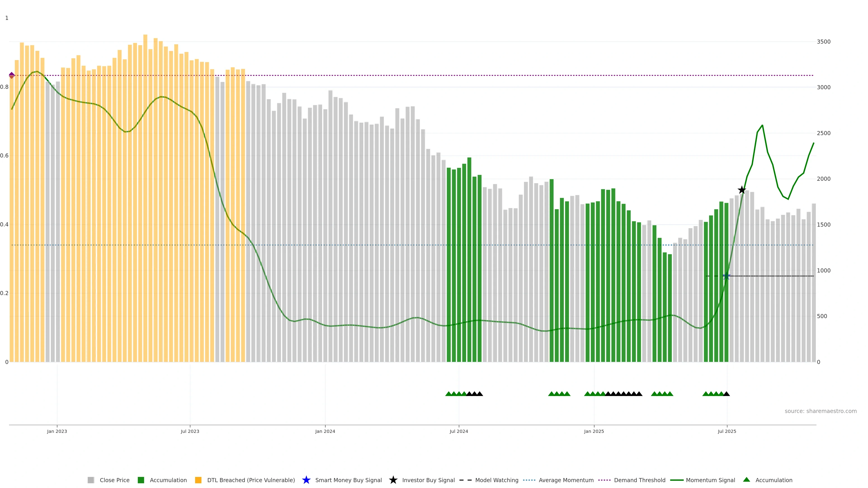Click the black Investor Buy Signal star on chart
This screenshot has height=488, width=868.
point(742,190)
